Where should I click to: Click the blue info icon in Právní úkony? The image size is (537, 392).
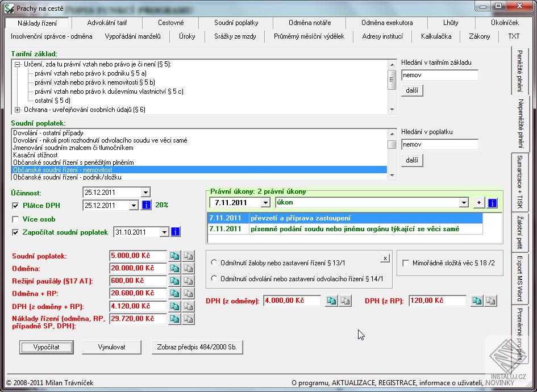(492, 203)
